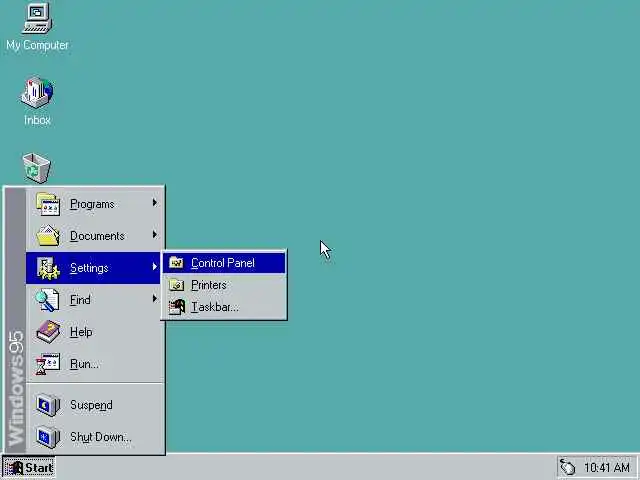Screen dimensions: 640x480
Task: Click the Help book icon in Start menu
Action: pyautogui.click(x=48, y=331)
